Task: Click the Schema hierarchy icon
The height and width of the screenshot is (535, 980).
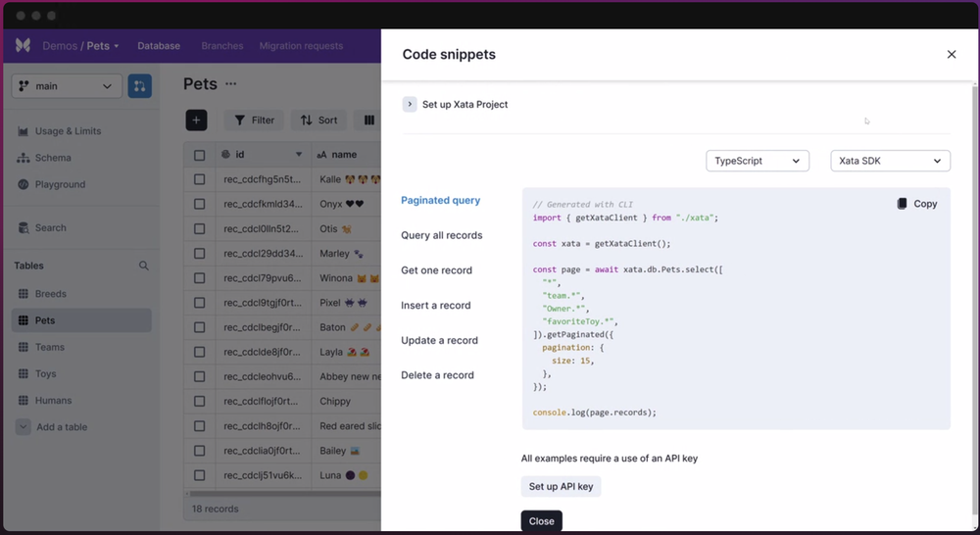Action: pos(24,158)
